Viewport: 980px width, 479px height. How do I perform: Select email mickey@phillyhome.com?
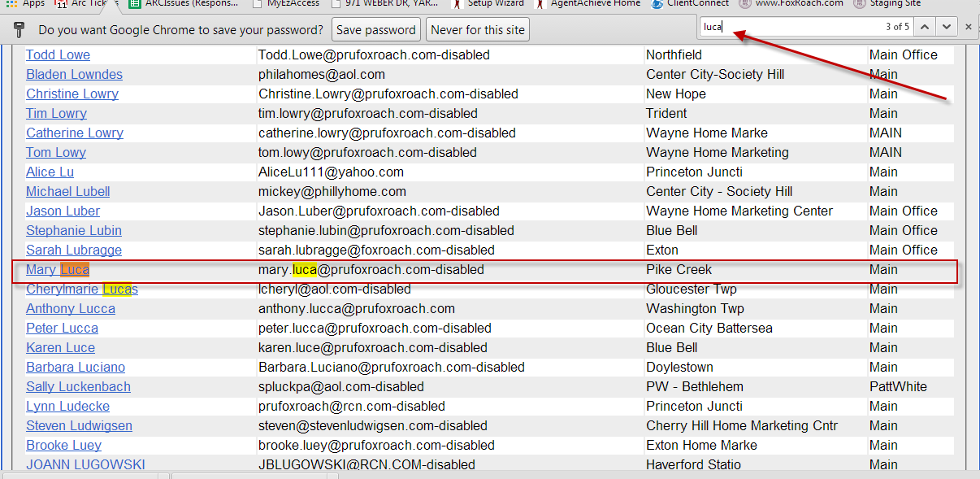332,191
